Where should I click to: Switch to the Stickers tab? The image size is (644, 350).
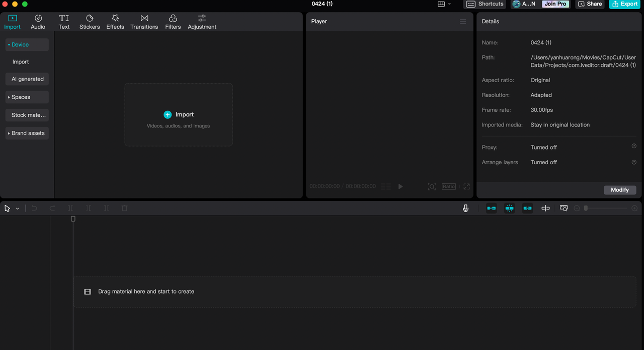pyautogui.click(x=90, y=22)
